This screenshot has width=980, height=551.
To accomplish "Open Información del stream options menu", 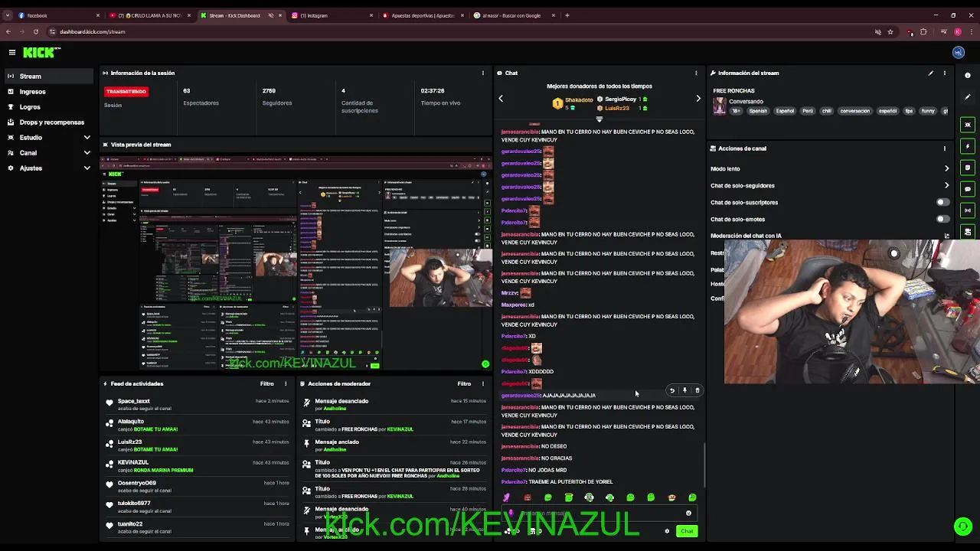I will pos(945,73).
